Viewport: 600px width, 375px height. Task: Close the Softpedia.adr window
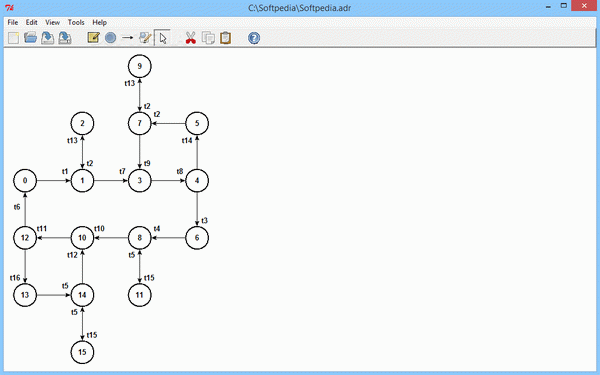coord(584,6)
